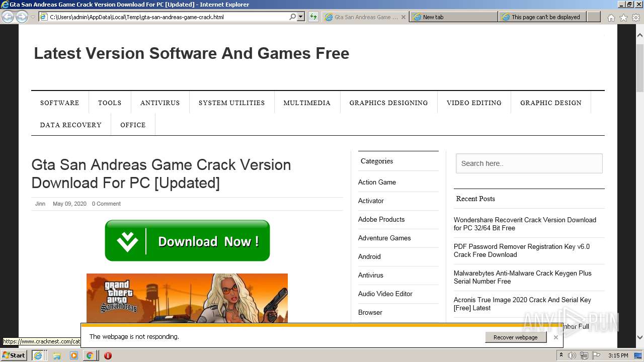Open PDF Password Remover Registration Key post
644x362 pixels.
pyautogui.click(x=522, y=250)
